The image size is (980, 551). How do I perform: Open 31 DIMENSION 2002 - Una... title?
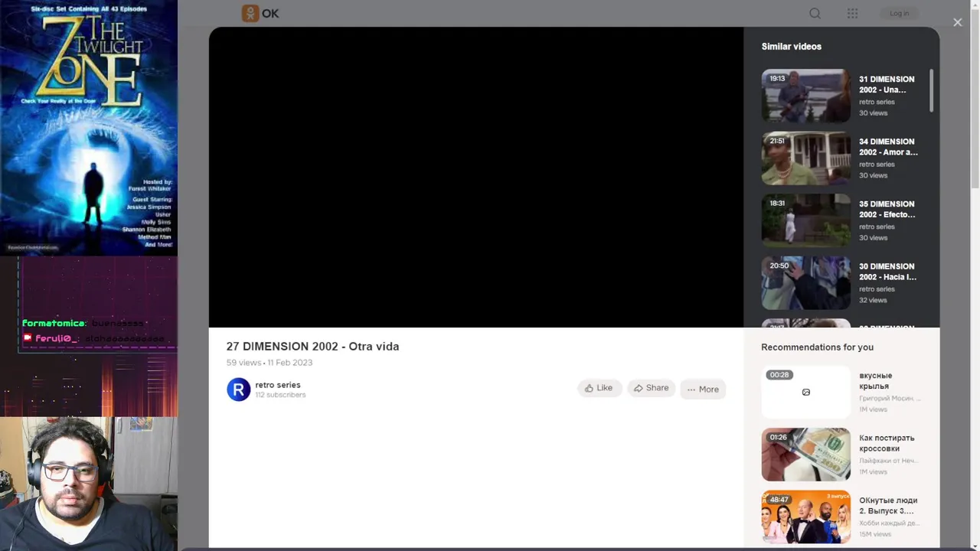[x=887, y=84]
